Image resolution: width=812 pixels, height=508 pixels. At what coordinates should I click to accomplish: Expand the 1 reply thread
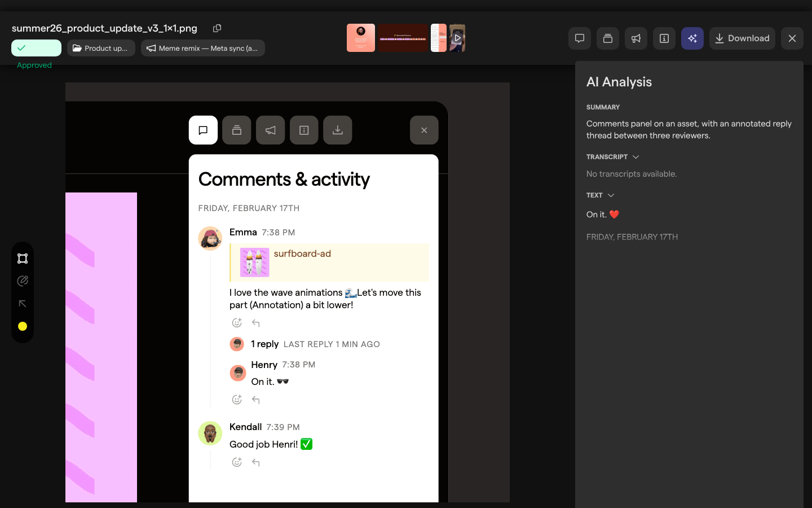coord(304,344)
